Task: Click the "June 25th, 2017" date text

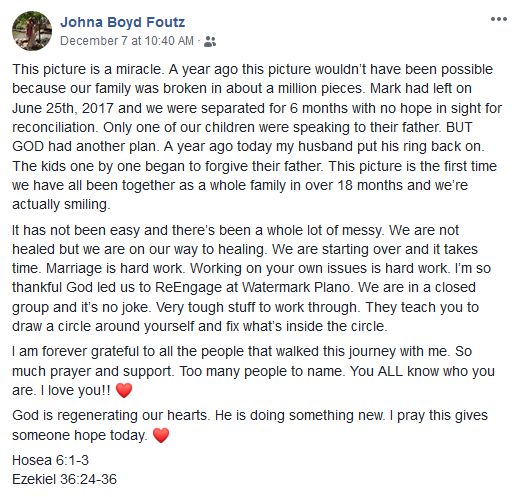Action: [x=63, y=108]
